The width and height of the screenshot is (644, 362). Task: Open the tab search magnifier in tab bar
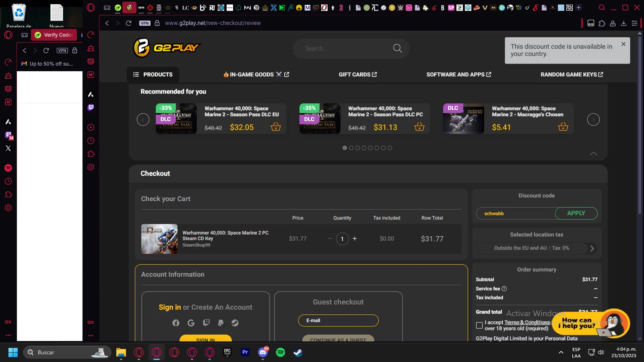tap(601, 8)
